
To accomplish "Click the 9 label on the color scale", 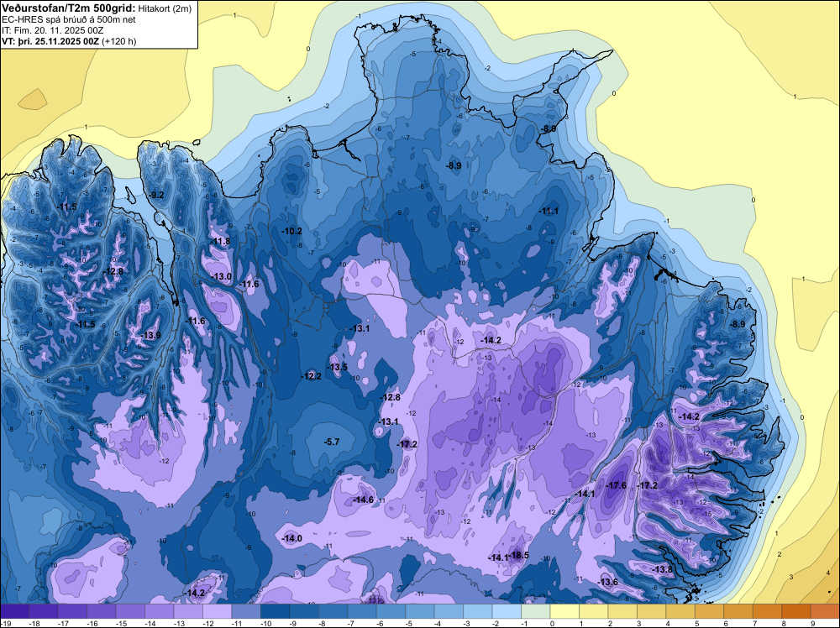I will (x=812, y=624).
